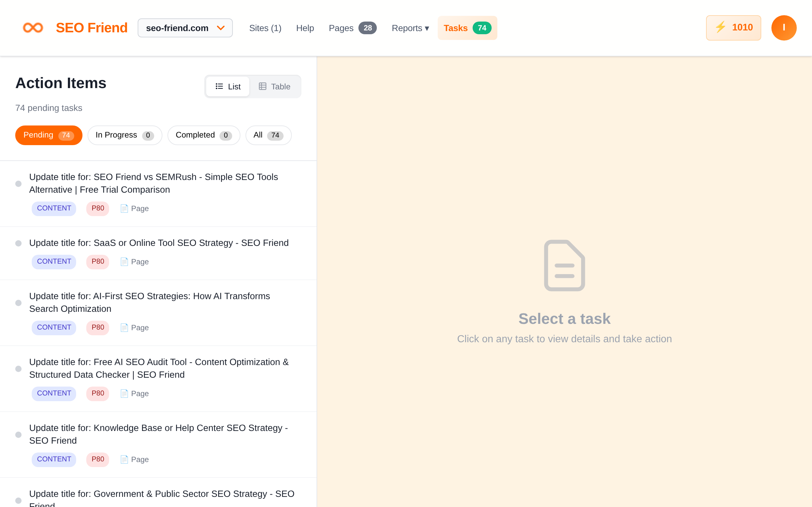The image size is (812, 507).
Task: Select the Page icon on the SEMRush comparison task
Action: coord(125,208)
